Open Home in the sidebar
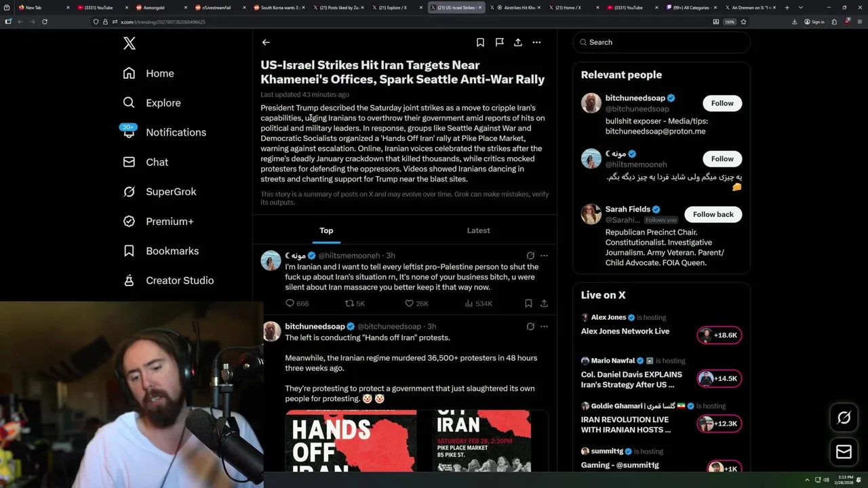Viewport: 868px width, 488px height. (149, 73)
